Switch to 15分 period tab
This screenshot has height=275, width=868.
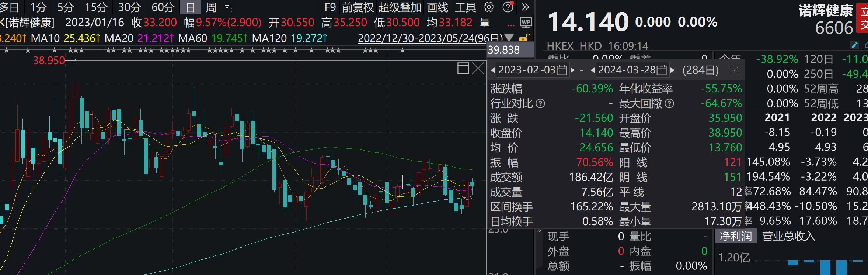click(96, 7)
